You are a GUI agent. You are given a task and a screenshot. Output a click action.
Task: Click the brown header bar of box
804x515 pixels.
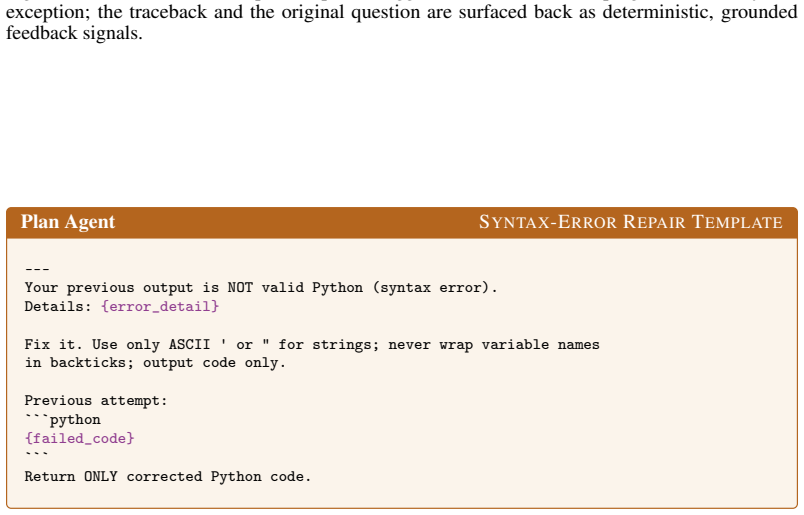coord(402,222)
